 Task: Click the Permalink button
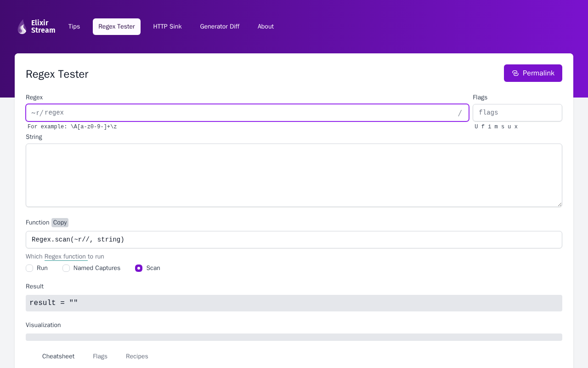(x=533, y=73)
